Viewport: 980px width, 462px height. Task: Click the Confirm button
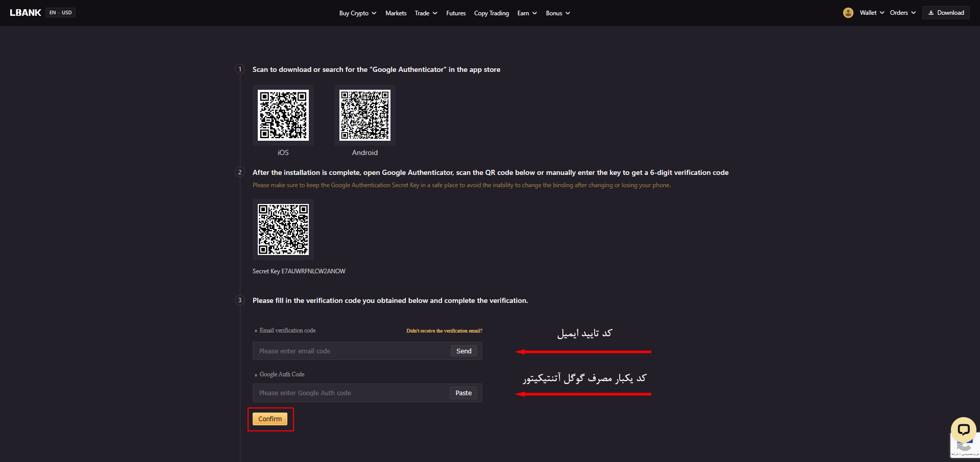[x=270, y=419]
